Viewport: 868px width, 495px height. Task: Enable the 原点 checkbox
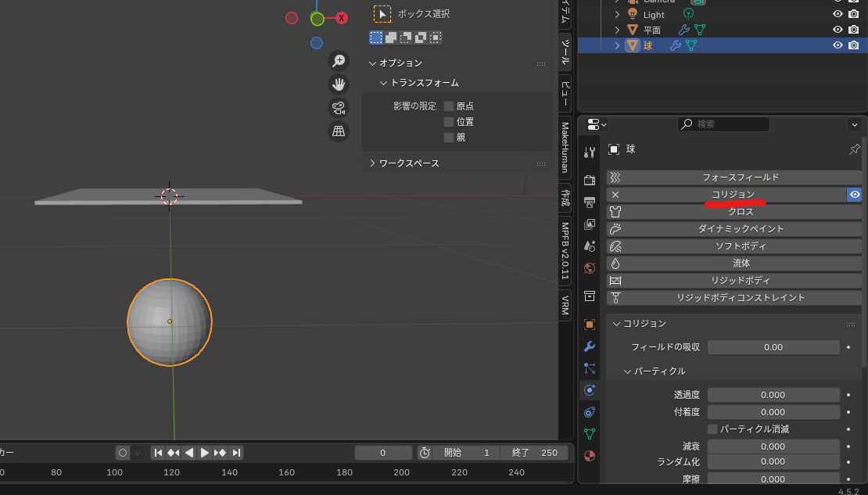point(449,106)
